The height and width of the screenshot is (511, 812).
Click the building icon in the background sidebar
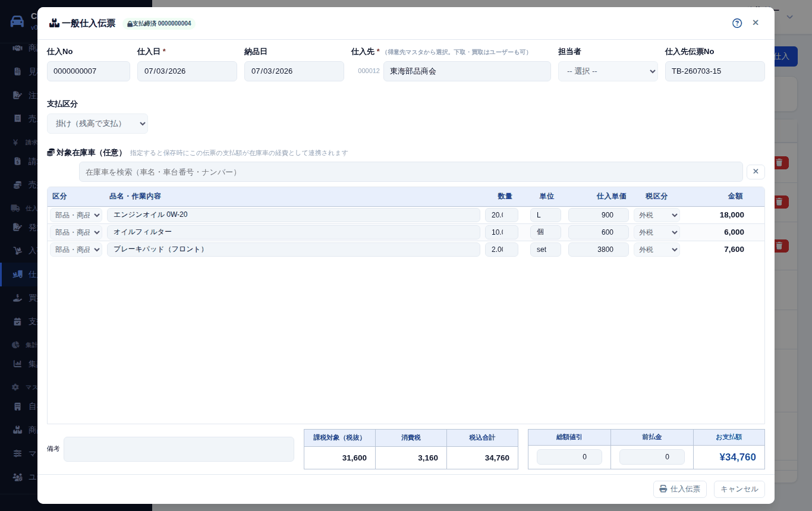17,406
